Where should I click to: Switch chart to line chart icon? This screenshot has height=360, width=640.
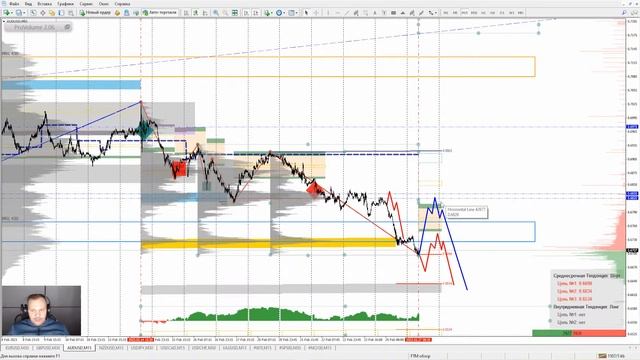click(205, 13)
